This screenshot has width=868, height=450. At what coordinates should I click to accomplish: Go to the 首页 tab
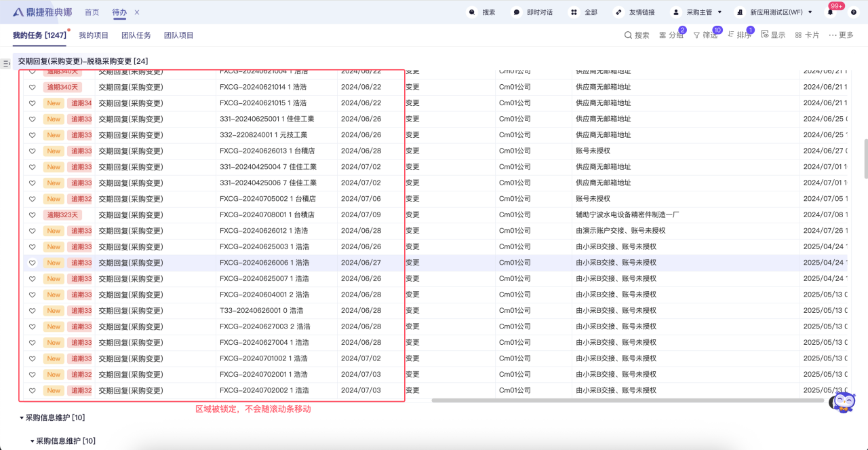92,12
